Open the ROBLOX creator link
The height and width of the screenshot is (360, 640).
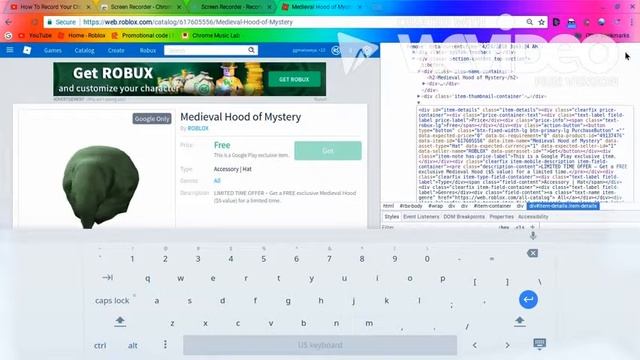(x=198, y=128)
